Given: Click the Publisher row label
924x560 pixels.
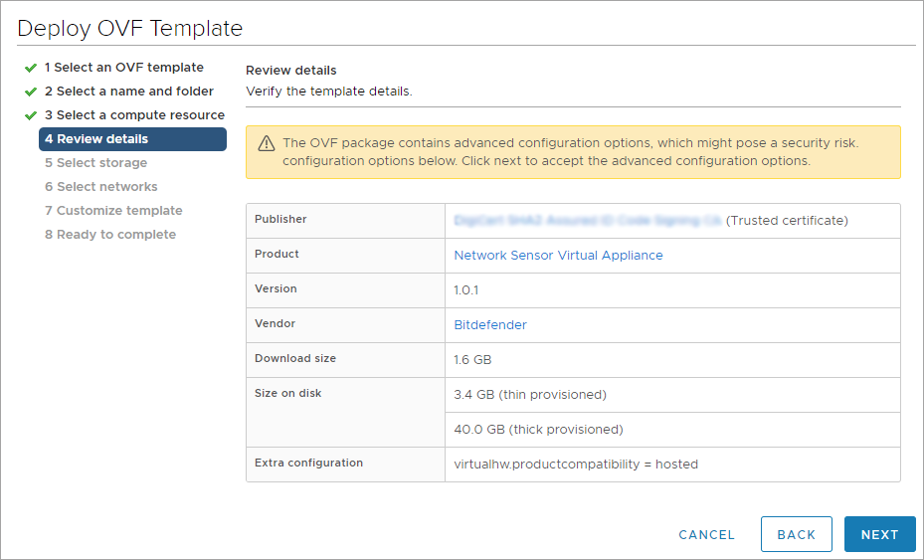Looking at the screenshot, I should [x=280, y=219].
